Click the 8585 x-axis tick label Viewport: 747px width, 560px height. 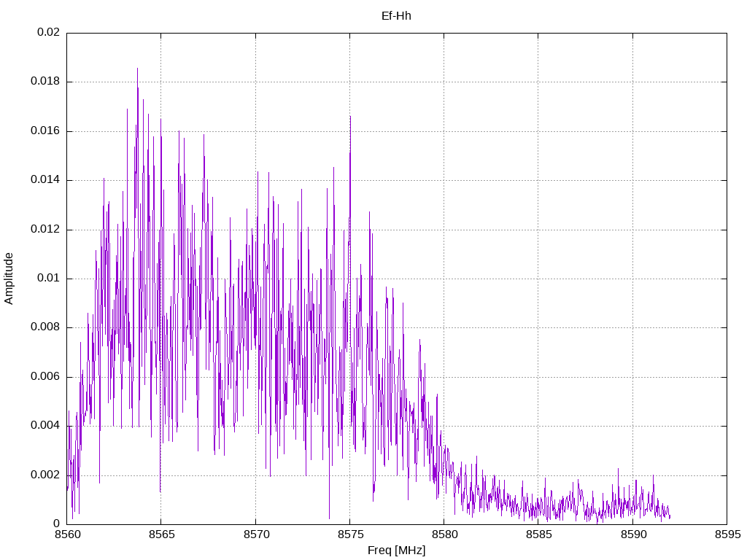(x=539, y=534)
